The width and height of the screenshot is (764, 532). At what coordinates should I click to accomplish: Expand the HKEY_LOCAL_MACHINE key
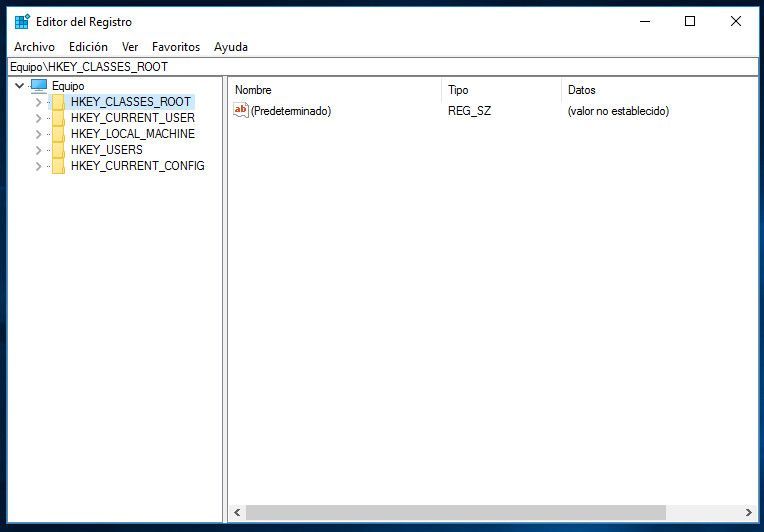pyautogui.click(x=38, y=134)
